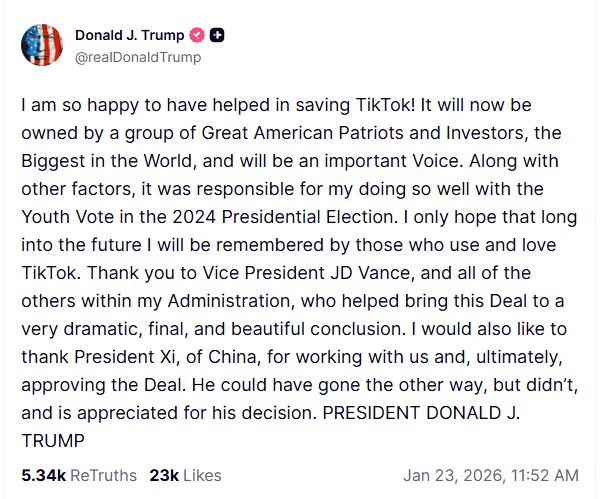The image size is (602, 499).
Task: Open the Jan 23, 2026 timestamp link
Action: click(490, 475)
